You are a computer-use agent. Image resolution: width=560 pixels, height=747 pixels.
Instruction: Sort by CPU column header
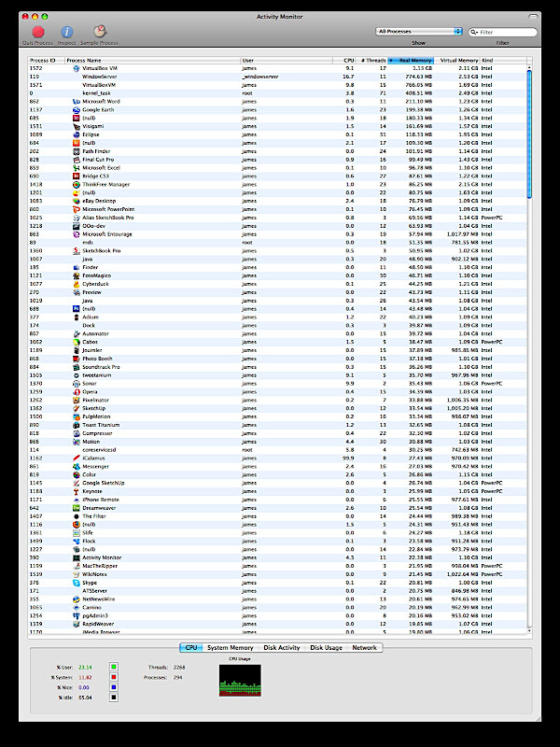pyautogui.click(x=344, y=61)
